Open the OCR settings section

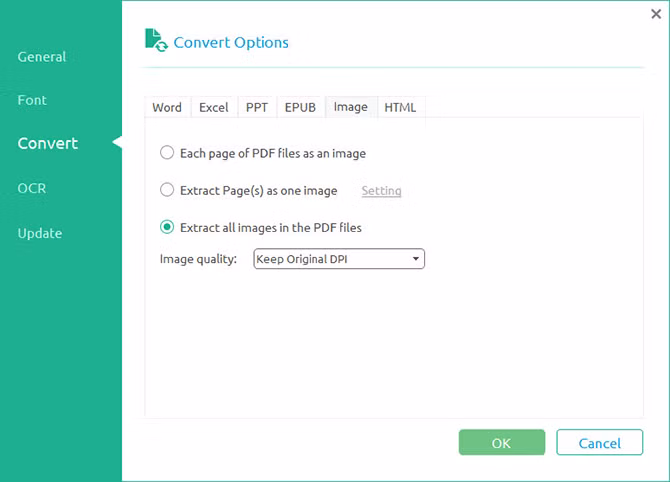coord(32,188)
